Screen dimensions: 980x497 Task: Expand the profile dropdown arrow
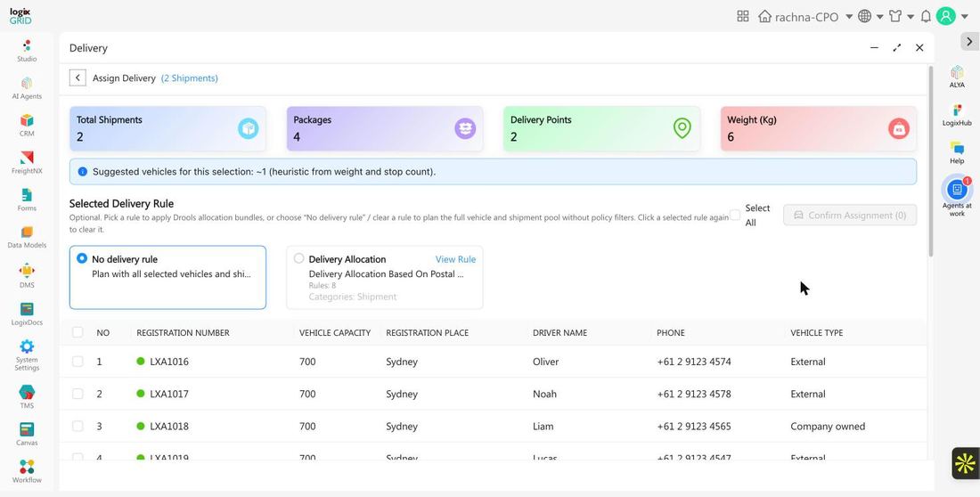click(964, 17)
